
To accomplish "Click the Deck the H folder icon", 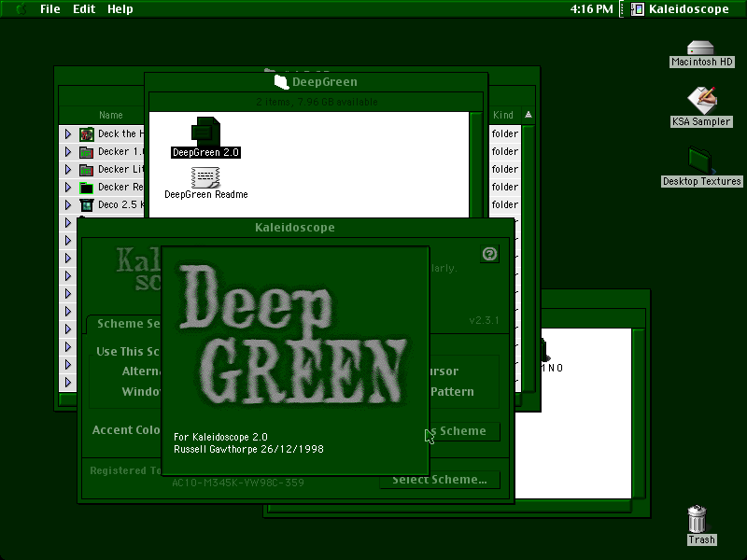I will (x=86, y=134).
